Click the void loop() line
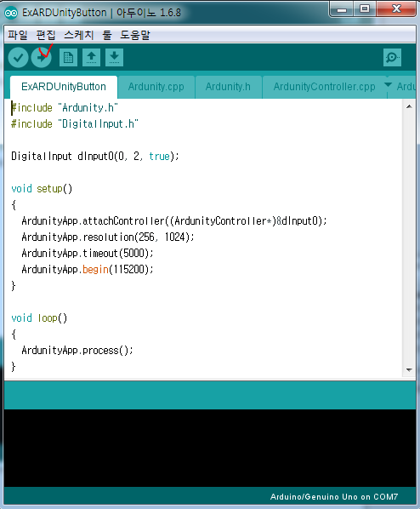Viewport: 420px width, 509px height. click(39, 318)
